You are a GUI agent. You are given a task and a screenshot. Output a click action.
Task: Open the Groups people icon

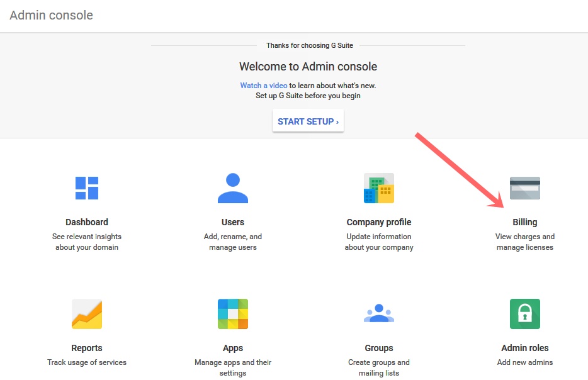pyautogui.click(x=379, y=313)
